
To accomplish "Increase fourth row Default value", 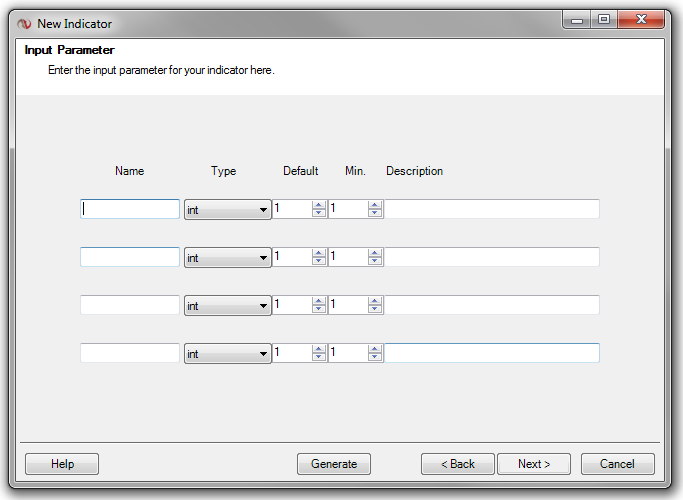I will click(319, 348).
